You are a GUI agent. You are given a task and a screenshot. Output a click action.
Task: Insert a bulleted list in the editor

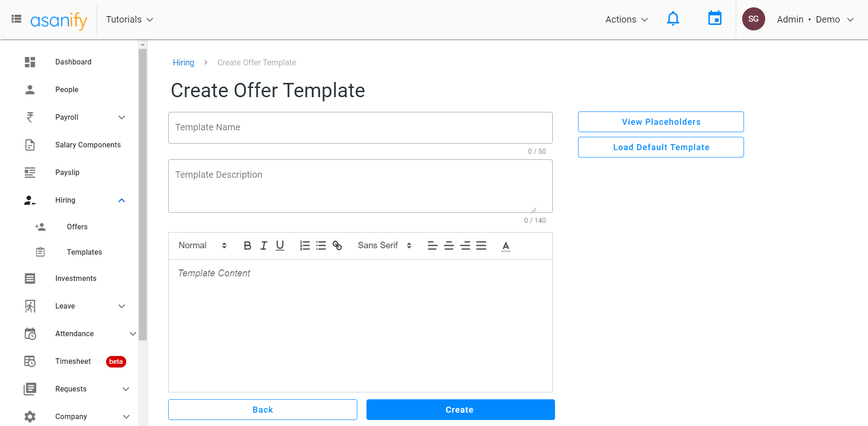[321, 245]
